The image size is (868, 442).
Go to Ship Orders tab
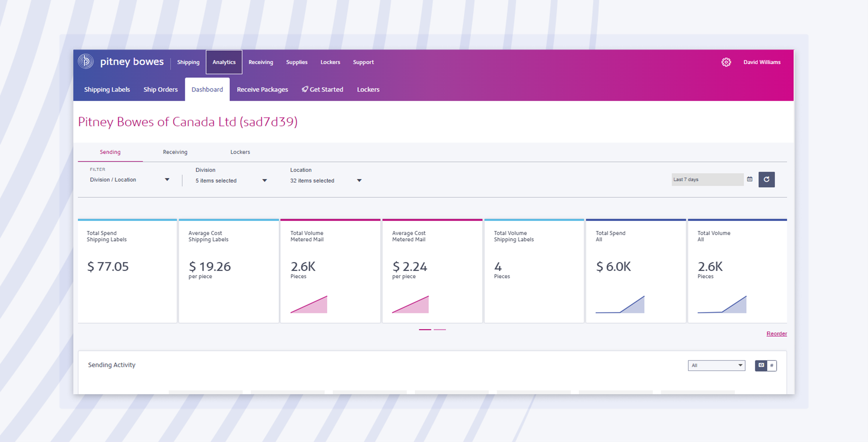tap(161, 89)
